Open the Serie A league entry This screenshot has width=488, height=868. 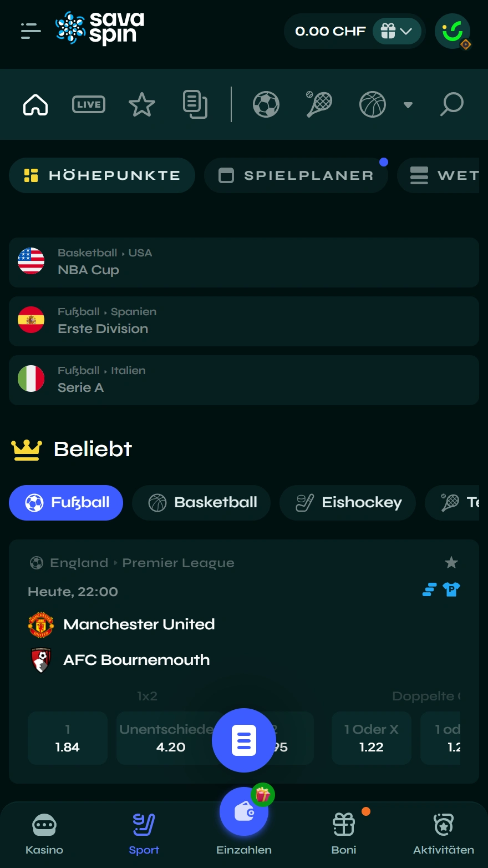(244, 380)
